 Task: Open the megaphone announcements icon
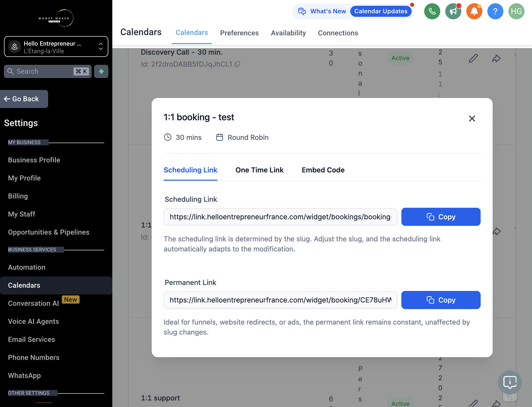pyautogui.click(x=453, y=11)
